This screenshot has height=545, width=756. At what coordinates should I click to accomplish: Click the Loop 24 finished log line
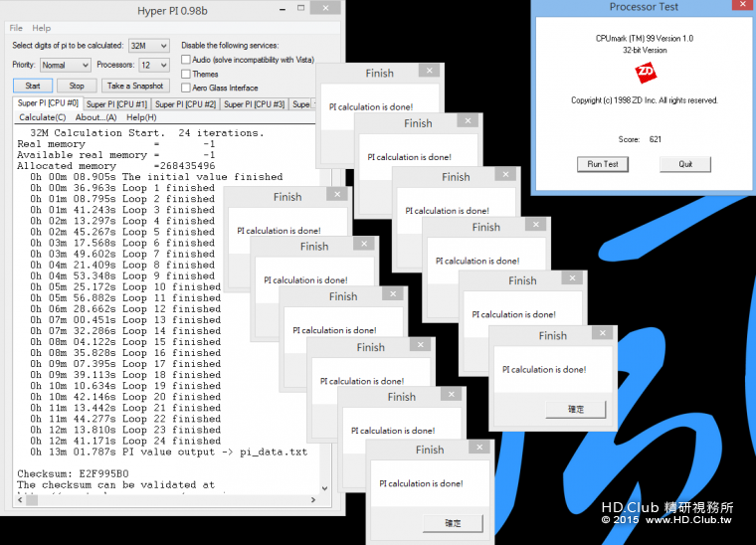pos(125,441)
